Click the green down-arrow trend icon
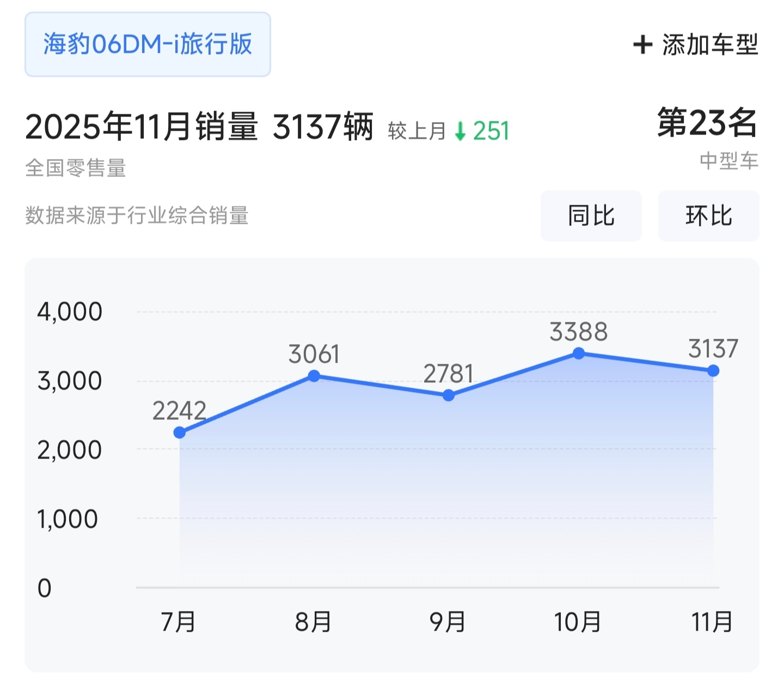784x690 pixels. 461,131
